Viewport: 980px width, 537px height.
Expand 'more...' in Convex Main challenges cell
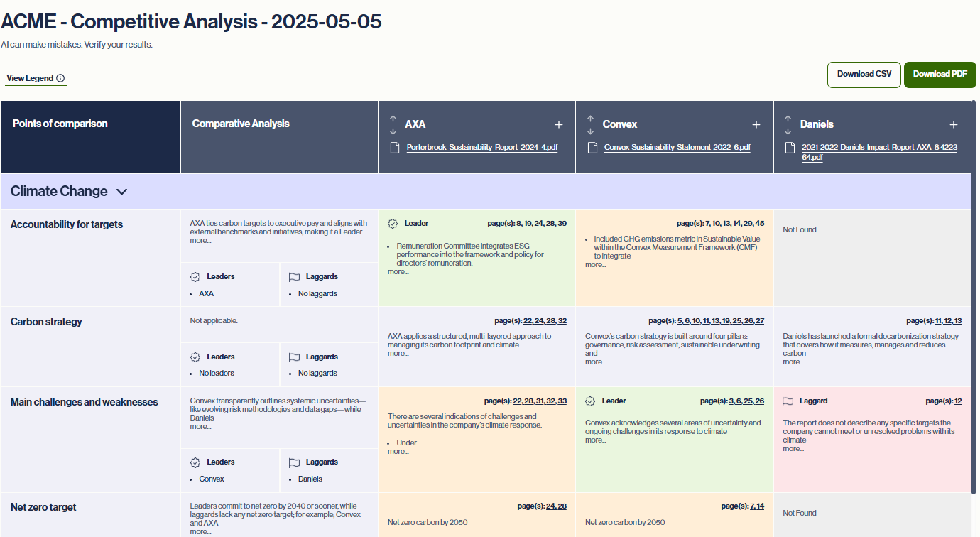coord(595,440)
